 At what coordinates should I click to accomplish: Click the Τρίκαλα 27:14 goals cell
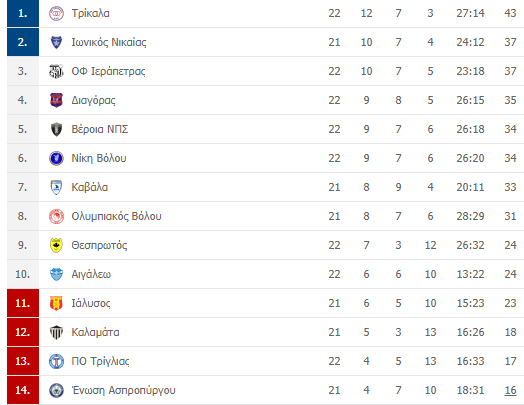[470, 13]
